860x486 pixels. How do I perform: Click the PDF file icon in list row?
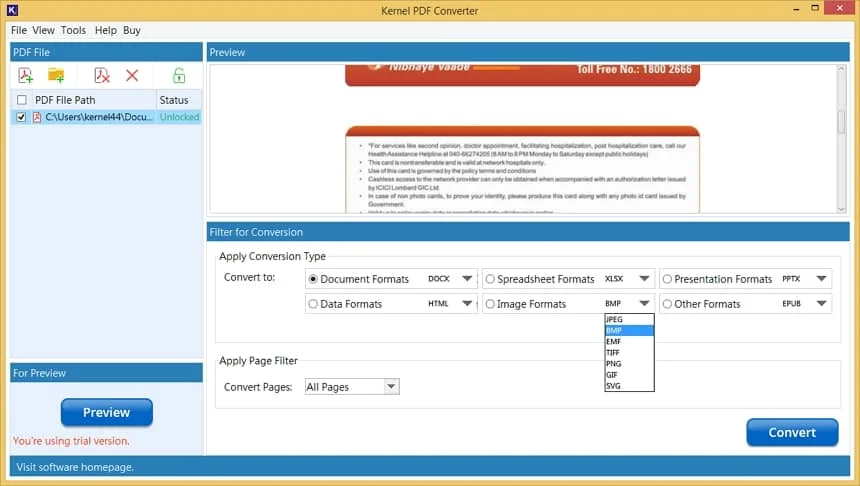click(37, 117)
